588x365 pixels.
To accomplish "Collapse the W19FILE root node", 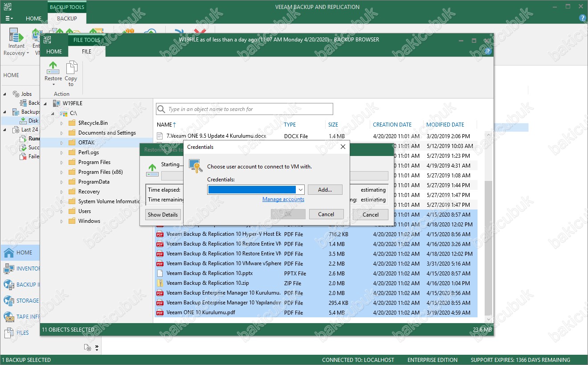I will pos(45,103).
